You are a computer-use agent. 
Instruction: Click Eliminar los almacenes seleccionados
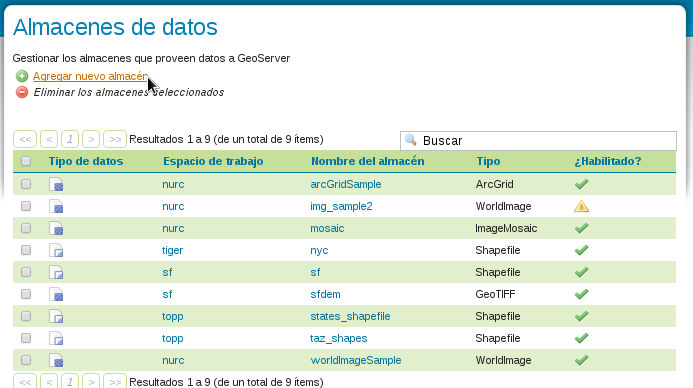coord(129,92)
